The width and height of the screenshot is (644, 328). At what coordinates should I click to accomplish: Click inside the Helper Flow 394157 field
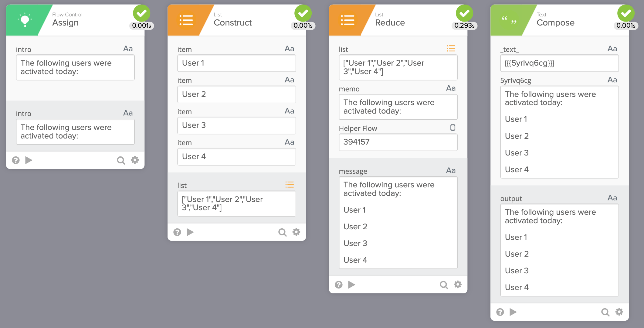tap(398, 142)
